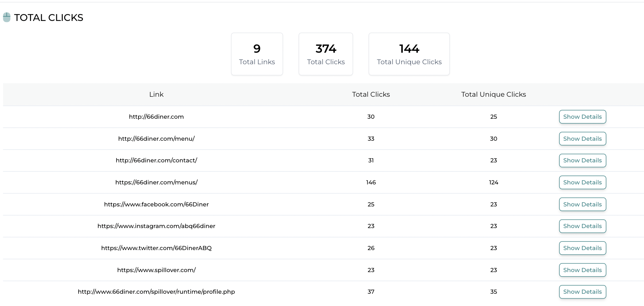Click the 374 Total Clicks card
The image size is (644, 306).
[326, 54]
